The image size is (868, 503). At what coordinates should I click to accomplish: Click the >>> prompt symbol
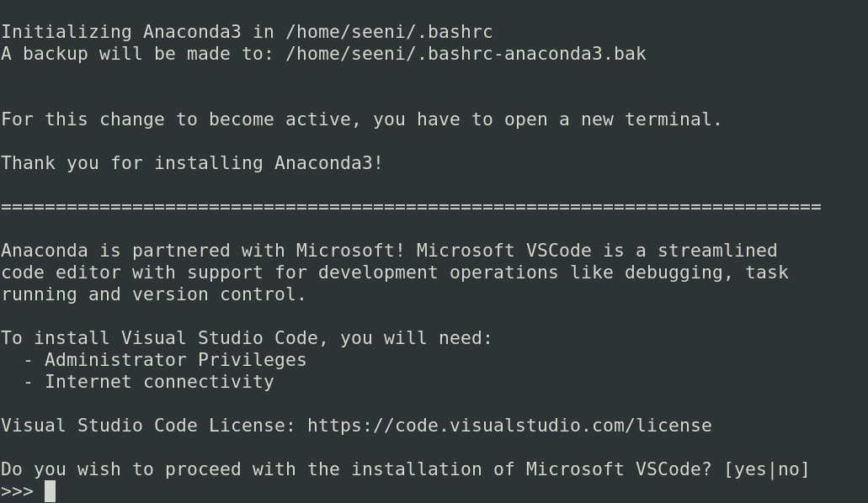point(17,491)
